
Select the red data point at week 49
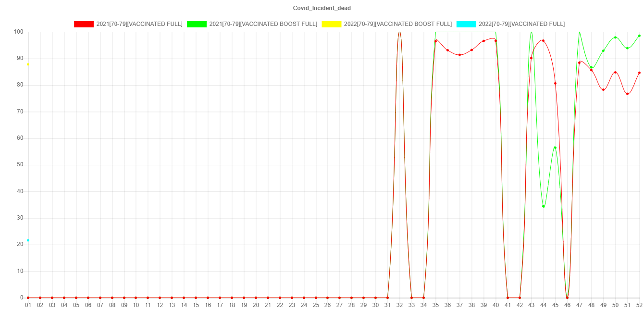[603, 90]
